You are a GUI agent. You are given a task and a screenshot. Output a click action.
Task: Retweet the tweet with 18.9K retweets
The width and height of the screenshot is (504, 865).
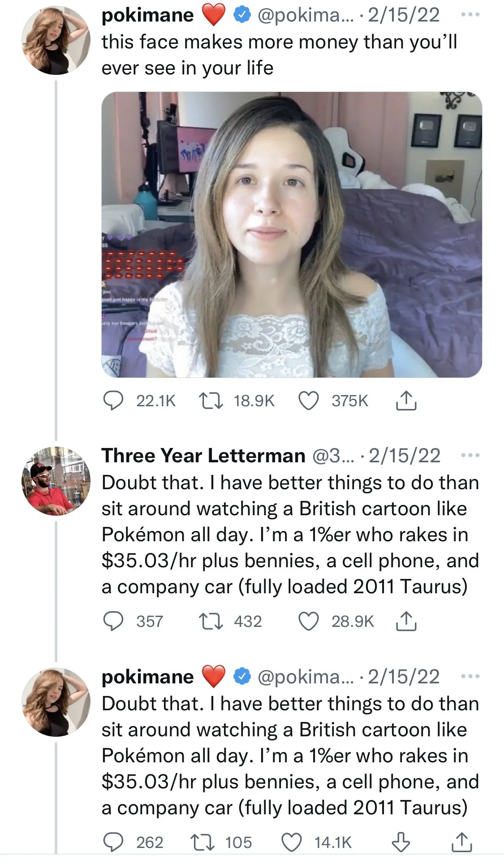211,400
